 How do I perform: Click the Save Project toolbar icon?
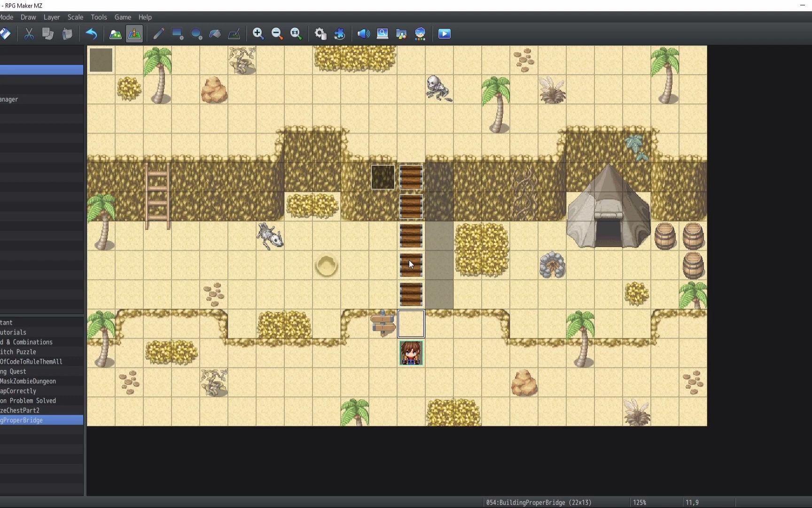click(x=5, y=34)
